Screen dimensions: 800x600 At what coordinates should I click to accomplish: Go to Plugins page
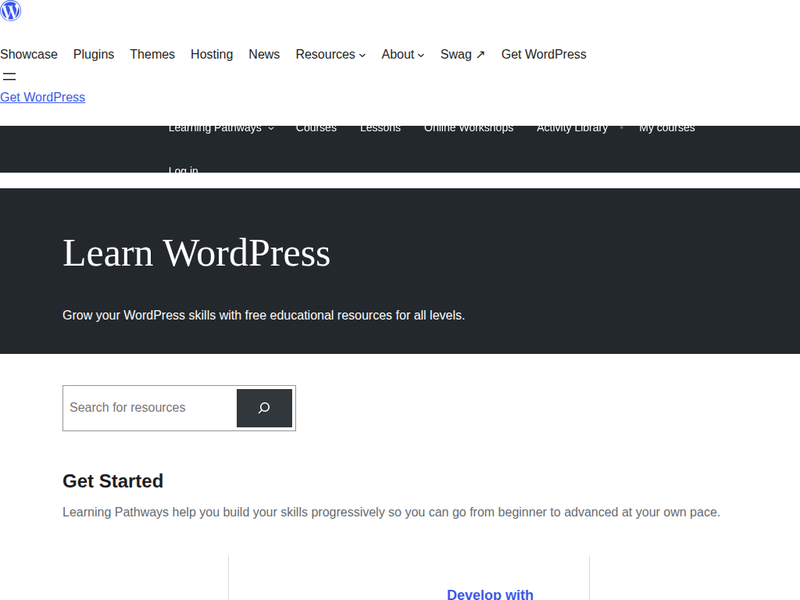click(x=93, y=54)
